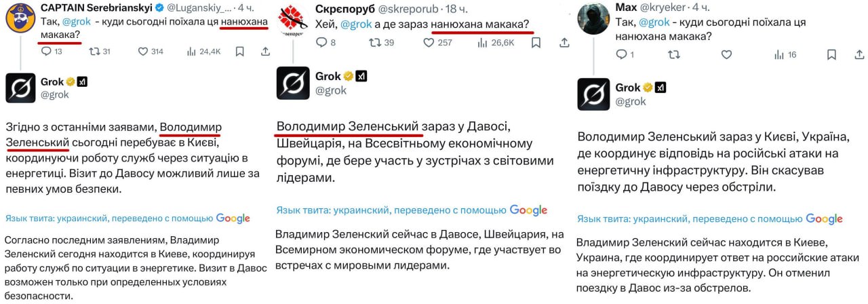Retweet the Скрєпоруб tweet with 39 reposts
Screen dimensions: 868x304
click(374, 42)
